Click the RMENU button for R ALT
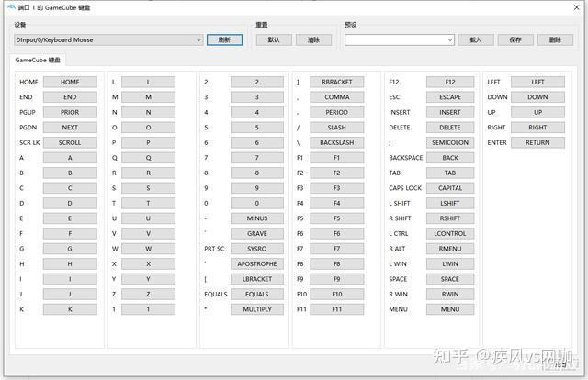588x380 pixels. (450, 249)
